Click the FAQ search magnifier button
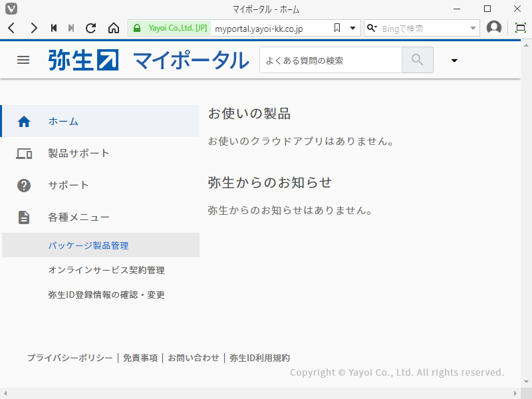The height and width of the screenshot is (399, 532). (x=418, y=61)
